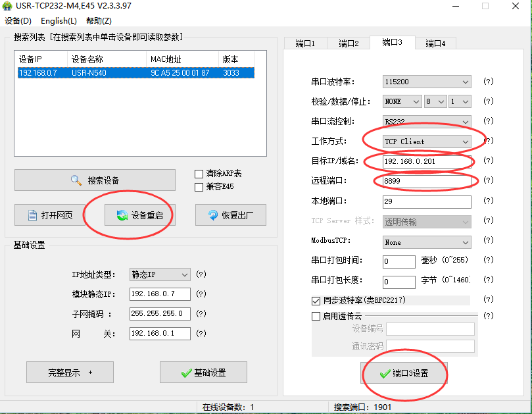The image size is (532, 414).
Task: Click the help (?) beside 工作方式
Action: click(488, 141)
